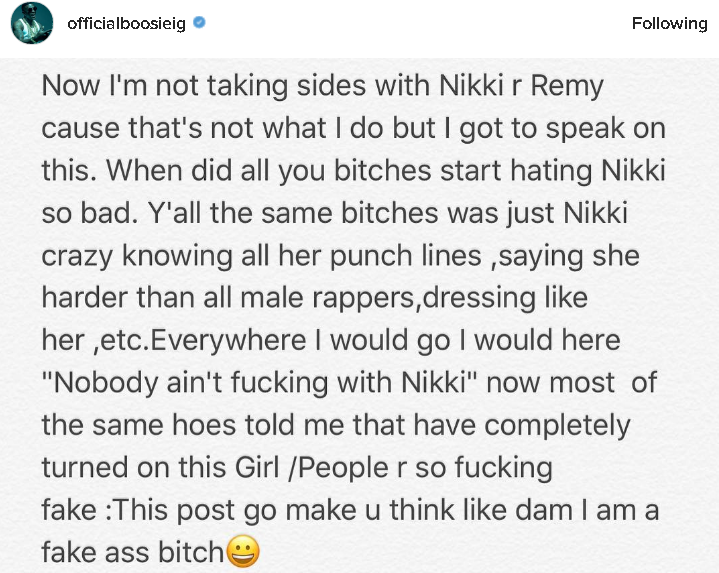Open the officialboosieig profile avatar

[31, 23]
